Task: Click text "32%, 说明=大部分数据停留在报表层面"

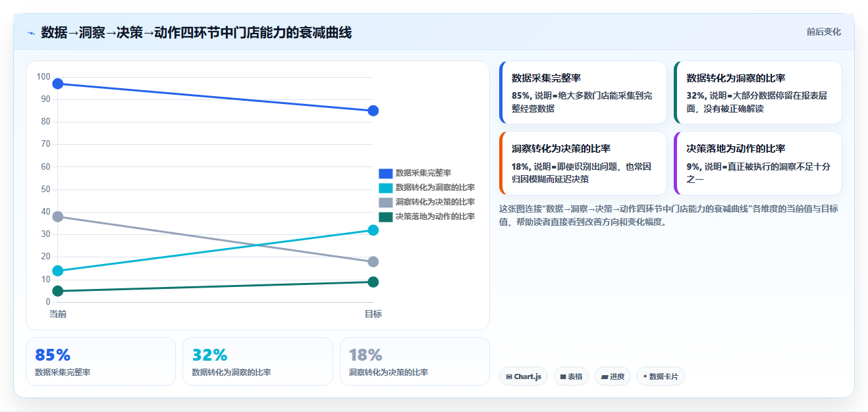Action: [757, 102]
